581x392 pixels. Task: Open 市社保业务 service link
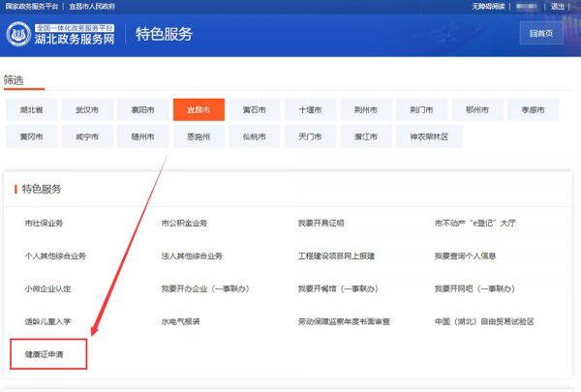45,223
